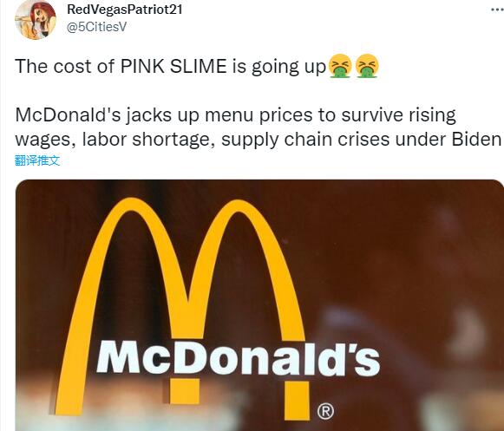Select the words PINK SLIME in tweet
Screen dimensions: 504x431
(173, 66)
